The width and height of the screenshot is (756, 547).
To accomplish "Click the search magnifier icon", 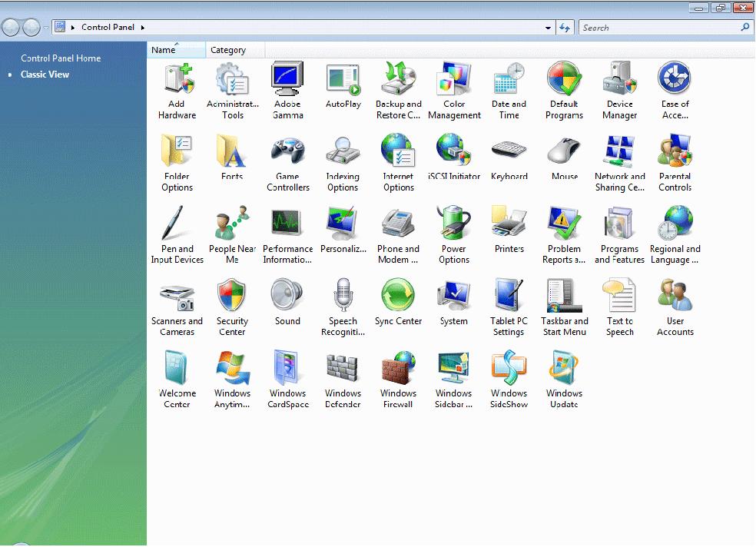I will point(745,28).
